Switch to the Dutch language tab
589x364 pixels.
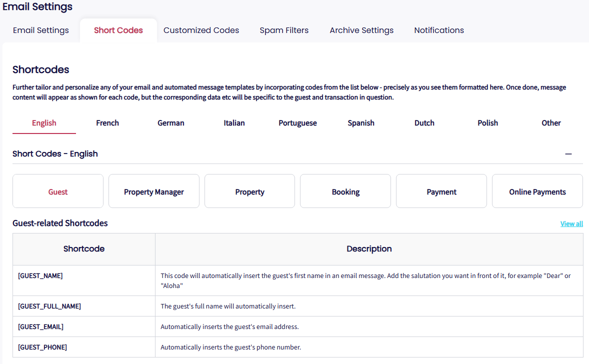coord(424,123)
